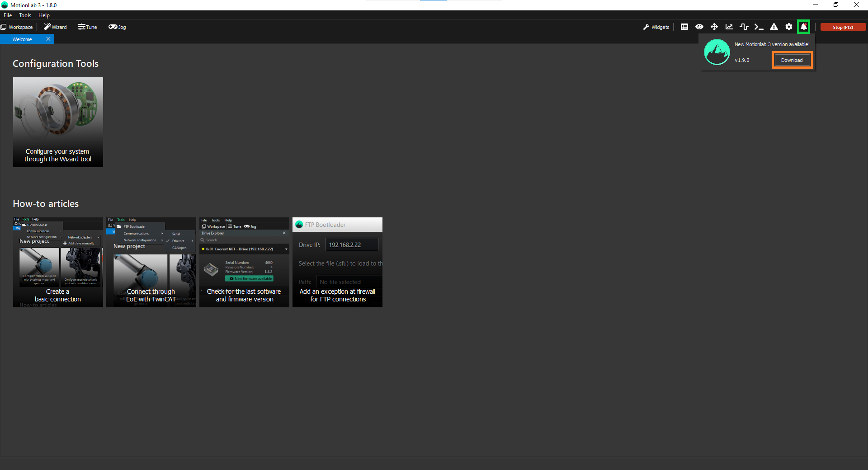Open the Help menu
Image resolution: width=868 pixels, height=470 pixels.
(x=44, y=15)
